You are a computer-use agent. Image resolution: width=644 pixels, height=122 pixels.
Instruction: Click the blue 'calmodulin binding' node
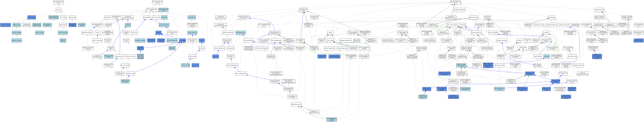[x=6, y=25]
